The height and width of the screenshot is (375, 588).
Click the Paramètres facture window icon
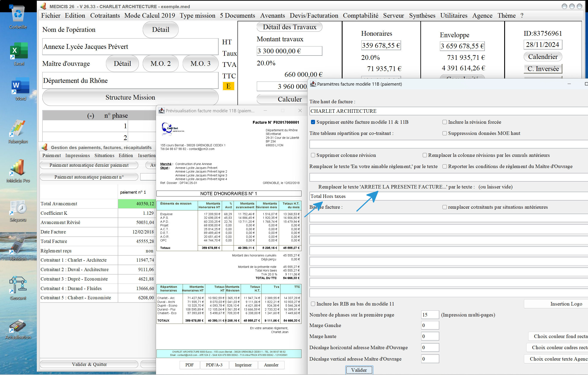coord(313,84)
